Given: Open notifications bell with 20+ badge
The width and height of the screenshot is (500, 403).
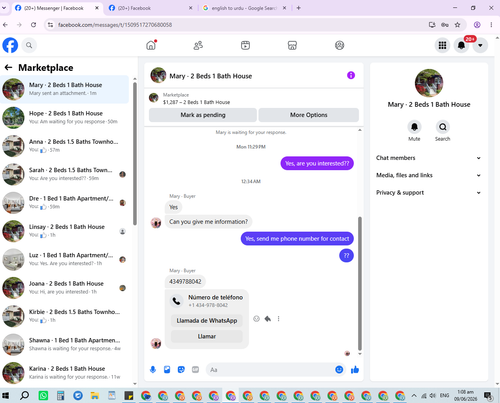Looking at the screenshot, I should [x=461, y=45].
